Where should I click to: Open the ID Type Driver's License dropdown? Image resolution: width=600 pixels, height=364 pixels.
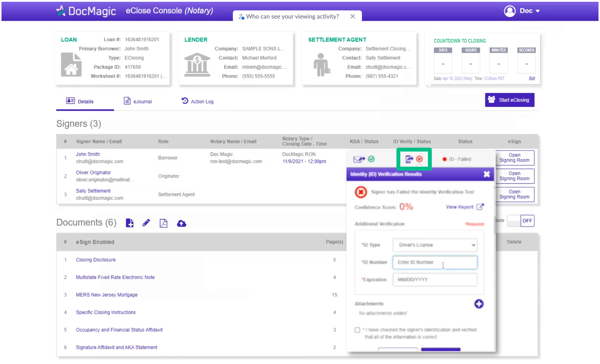(x=435, y=245)
